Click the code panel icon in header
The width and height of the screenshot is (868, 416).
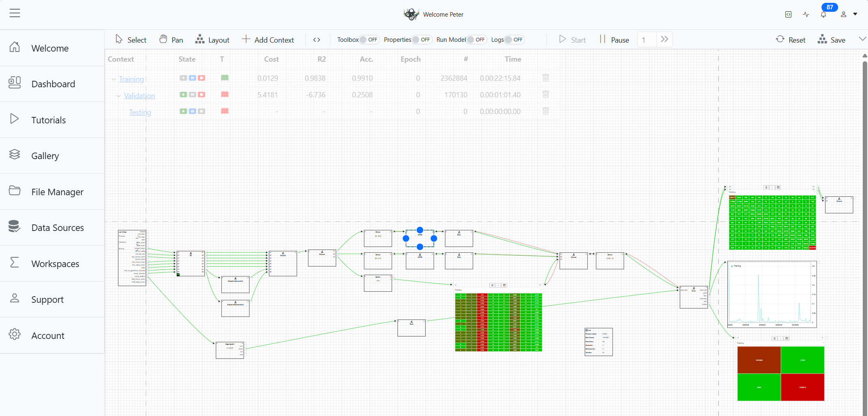788,15
